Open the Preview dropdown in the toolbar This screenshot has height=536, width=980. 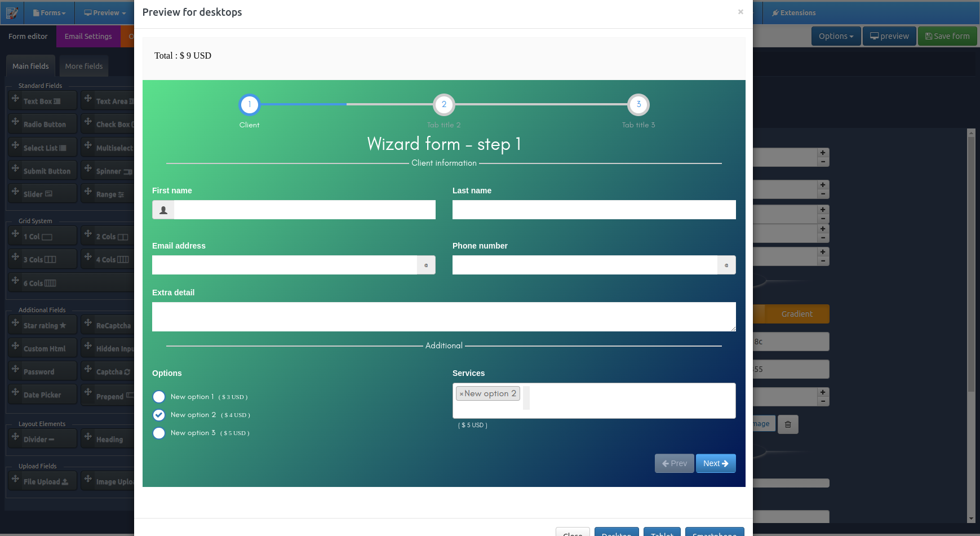[x=104, y=12]
